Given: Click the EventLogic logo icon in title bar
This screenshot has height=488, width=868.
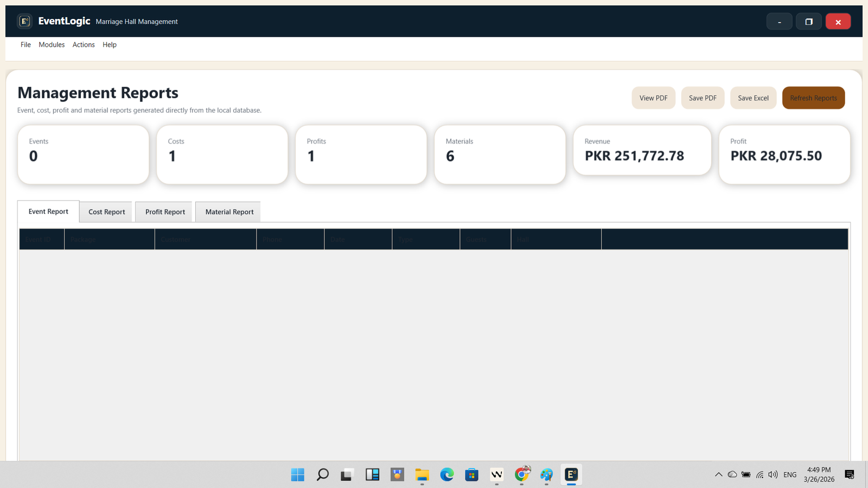Looking at the screenshot, I should [x=24, y=21].
